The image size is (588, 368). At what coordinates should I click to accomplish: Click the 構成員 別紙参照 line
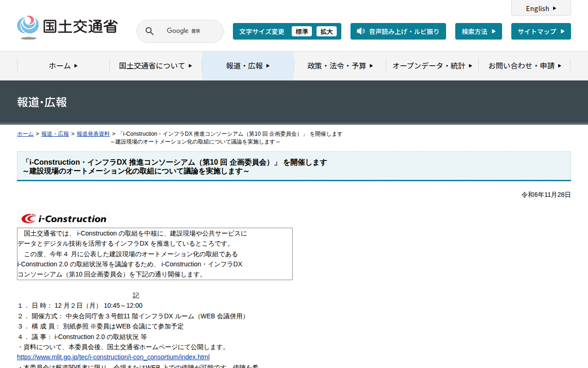pos(101,327)
